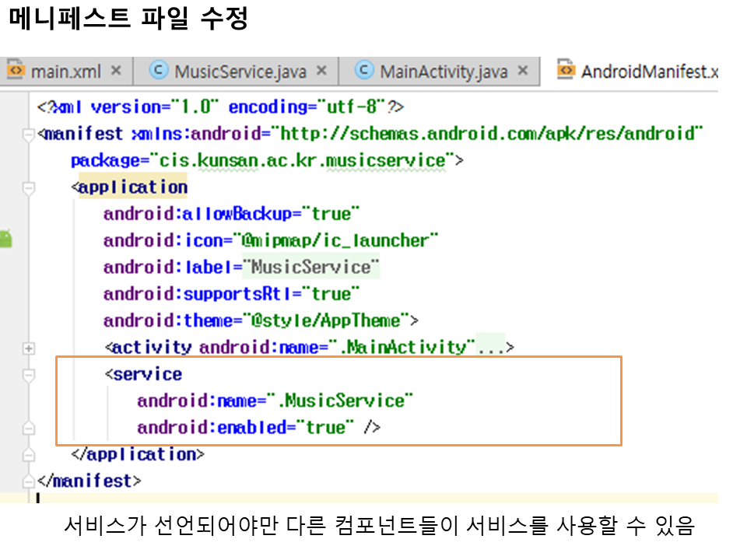
Task: Close the MainActivity.java tab
Action: [x=523, y=72]
